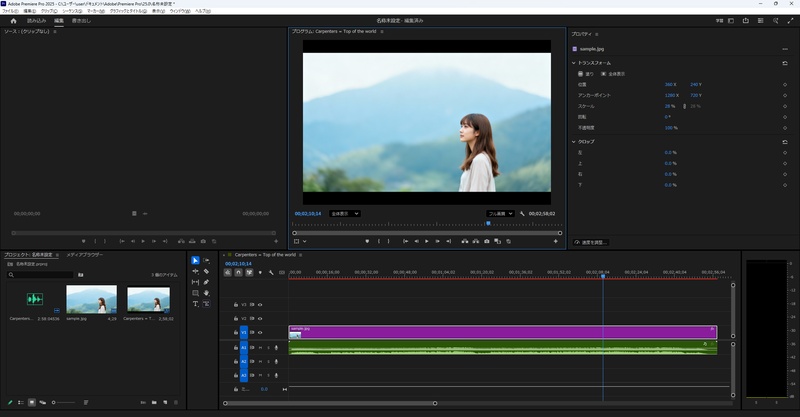
Task: Open timeline wrench display settings
Action: pos(271,272)
